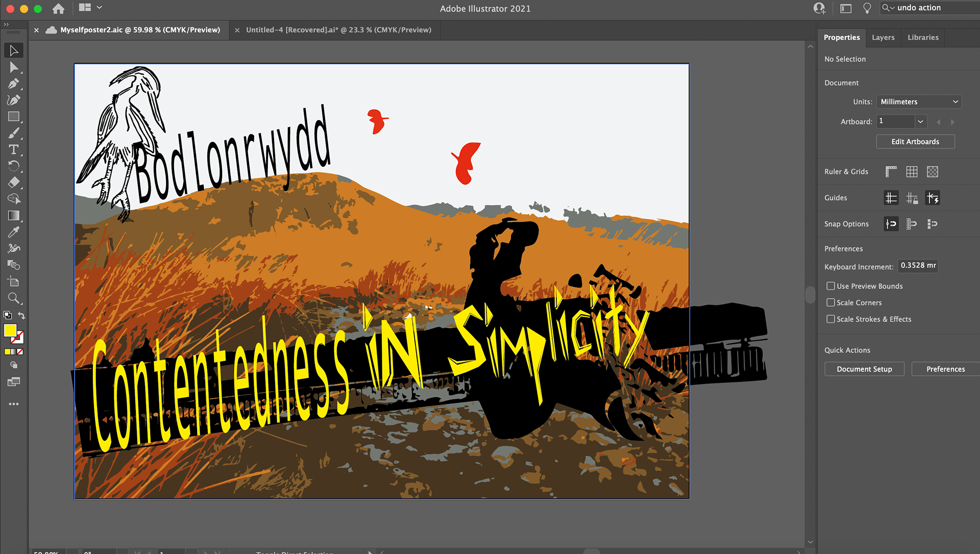Viewport: 980px width, 554px height.
Task: Select the Blend tool
Action: click(x=14, y=265)
